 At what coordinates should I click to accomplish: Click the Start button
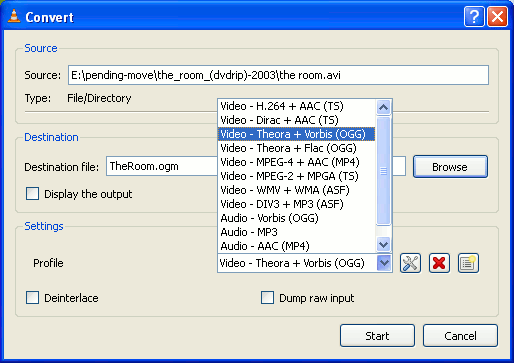377,336
